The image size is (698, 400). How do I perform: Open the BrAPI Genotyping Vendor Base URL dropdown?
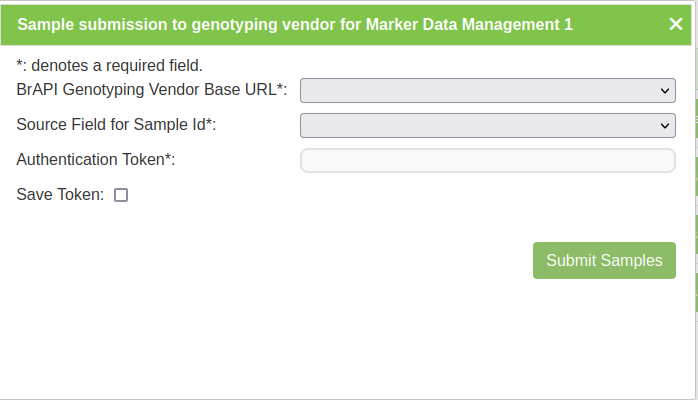point(487,91)
